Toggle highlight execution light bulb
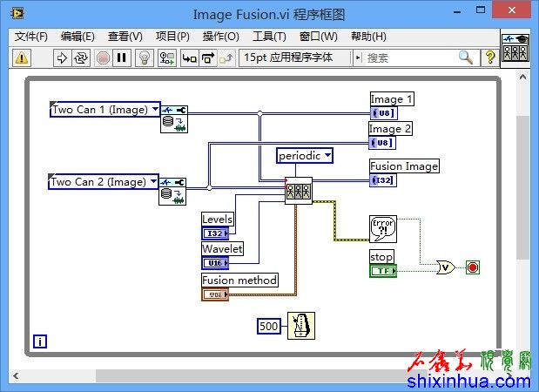The width and height of the screenshot is (539, 392). click(x=145, y=57)
